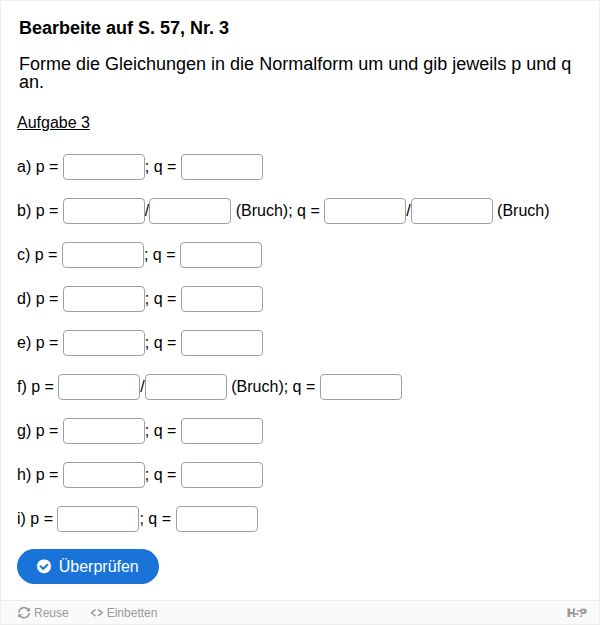Select the q numerator field in b)
The image size is (600, 625).
(365, 211)
